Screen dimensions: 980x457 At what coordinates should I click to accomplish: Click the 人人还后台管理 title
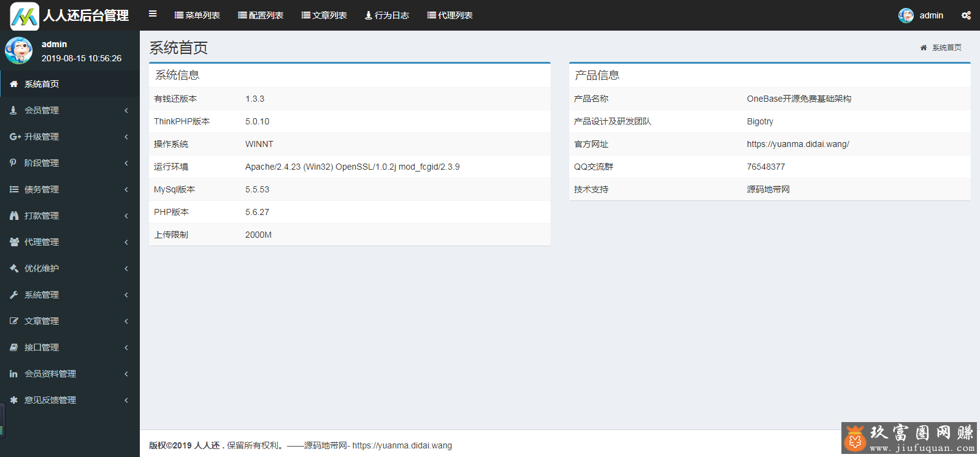click(x=86, y=15)
